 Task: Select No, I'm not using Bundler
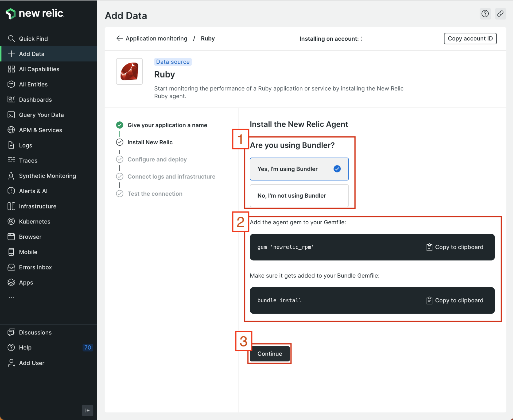click(x=299, y=196)
